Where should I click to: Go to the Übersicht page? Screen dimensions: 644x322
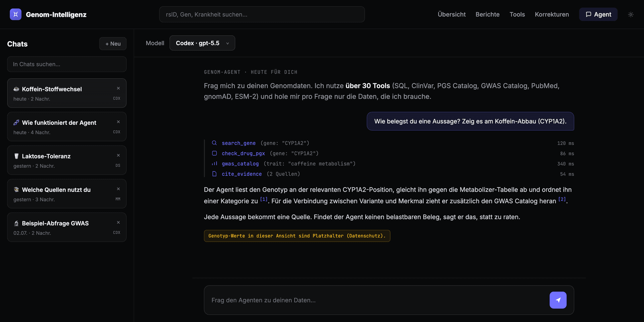(451, 14)
